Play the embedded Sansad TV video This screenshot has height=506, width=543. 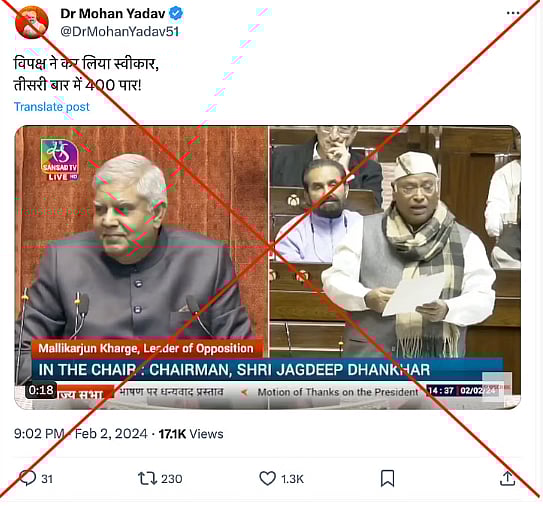267,267
